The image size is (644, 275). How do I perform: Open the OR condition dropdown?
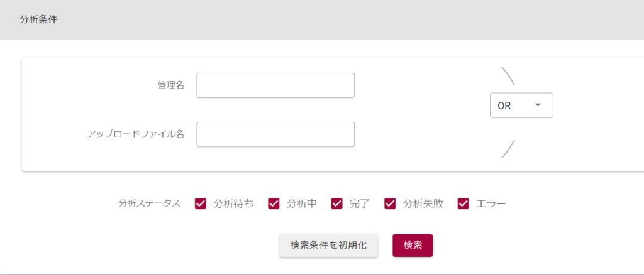[521, 105]
